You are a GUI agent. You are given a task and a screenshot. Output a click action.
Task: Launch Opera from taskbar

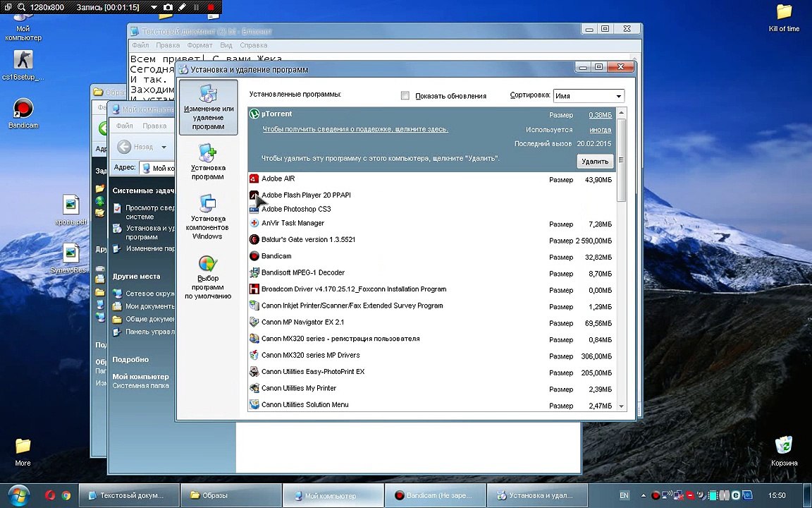50,495
